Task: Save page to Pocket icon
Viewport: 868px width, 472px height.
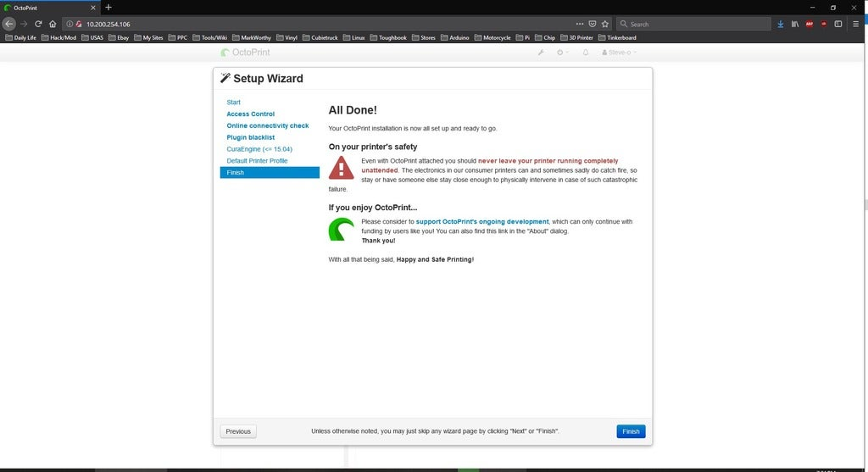Action: pos(593,24)
